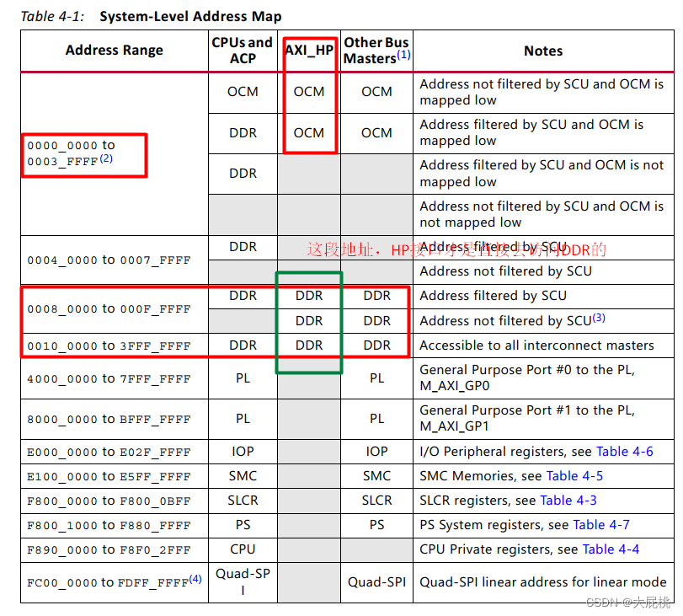This screenshot has width=683, height=616.
Task: Open the Table 4-6 link
Action: pyautogui.click(x=624, y=452)
